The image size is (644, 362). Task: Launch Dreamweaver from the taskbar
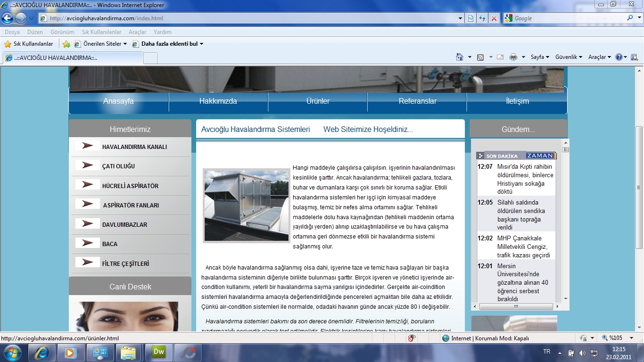coord(158,352)
